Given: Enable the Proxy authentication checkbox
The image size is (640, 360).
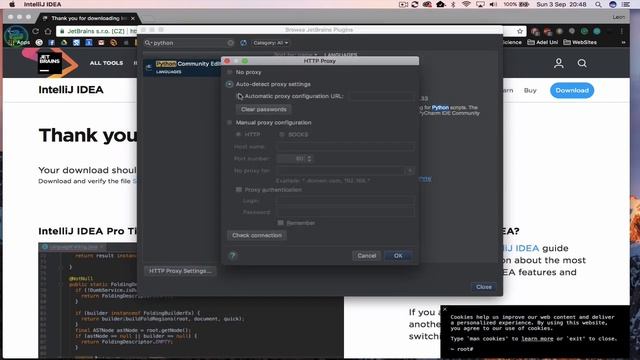Looking at the screenshot, I should [239, 190].
